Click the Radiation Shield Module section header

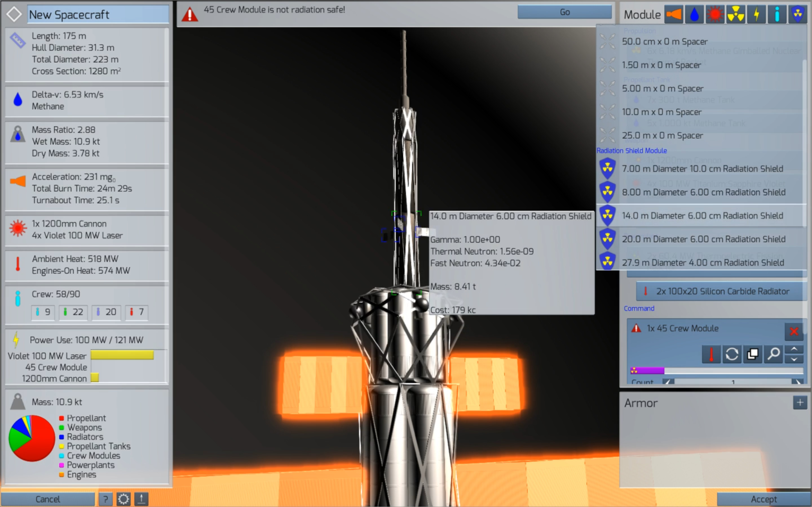(x=632, y=151)
